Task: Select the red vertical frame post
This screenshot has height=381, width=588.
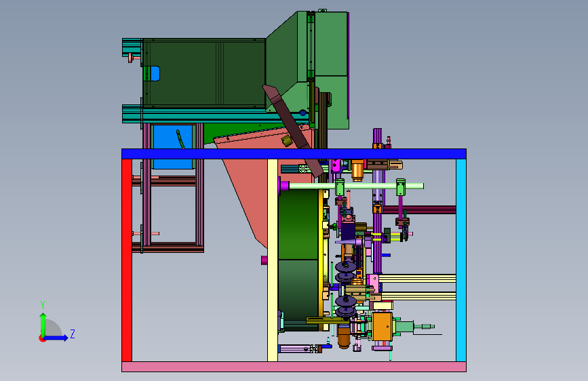Action: (x=127, y=260)
